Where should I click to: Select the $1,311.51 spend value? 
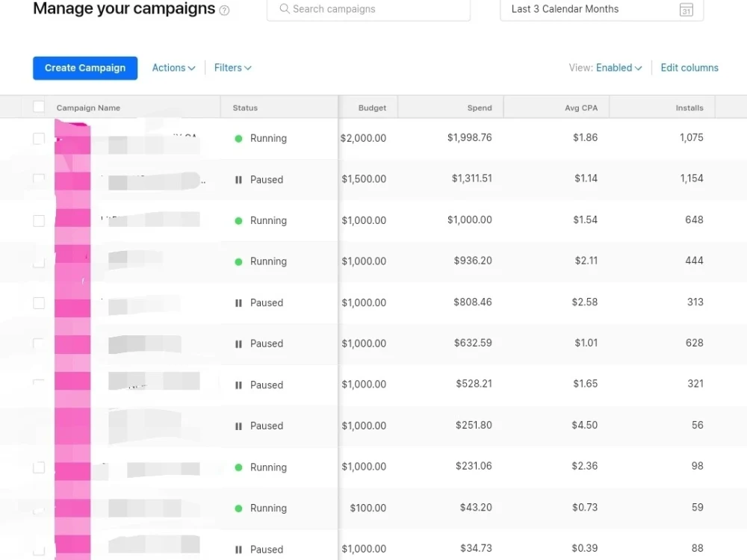[471, 178]
